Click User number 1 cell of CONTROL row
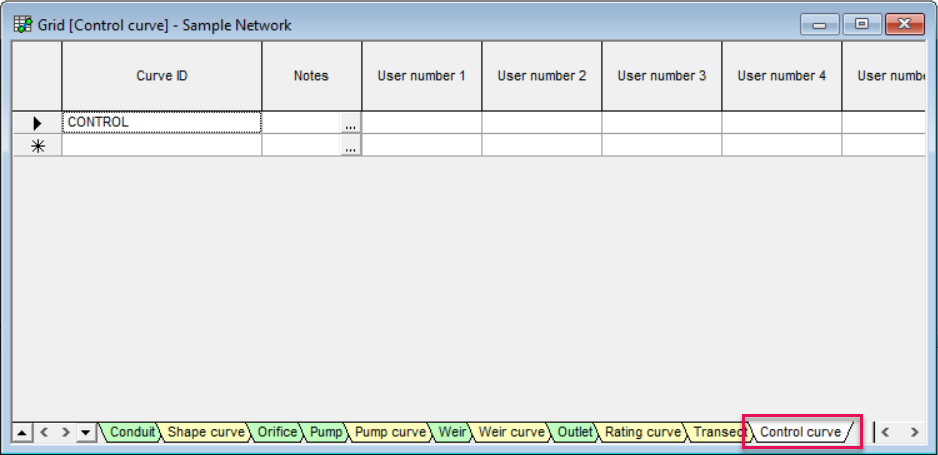 422,123
